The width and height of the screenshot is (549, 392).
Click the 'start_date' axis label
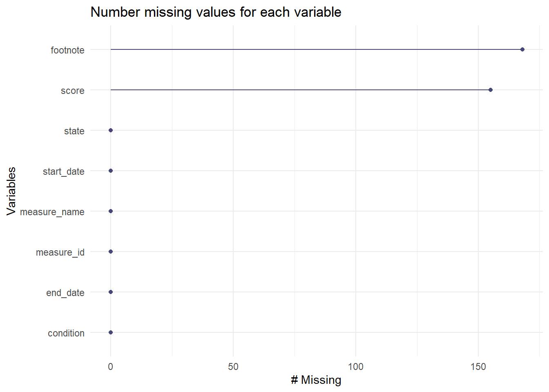click(x=63, y=171)
